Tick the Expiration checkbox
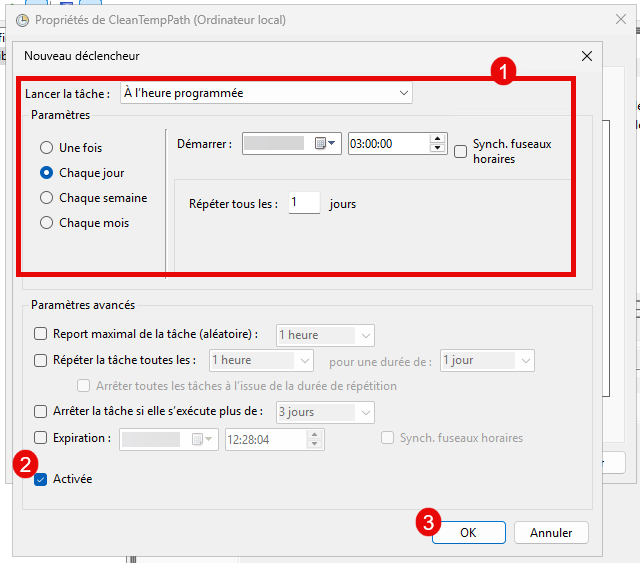640x563 pixels. coord(41,438)
